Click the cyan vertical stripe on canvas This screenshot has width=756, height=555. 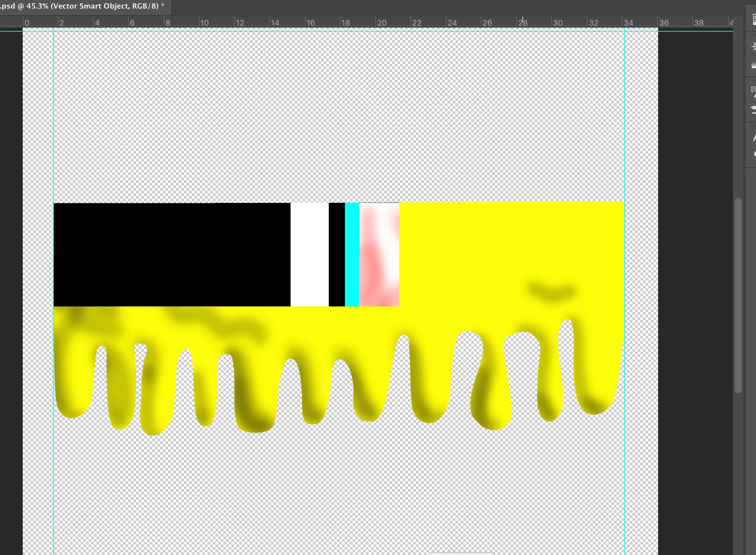coord(352,254)
